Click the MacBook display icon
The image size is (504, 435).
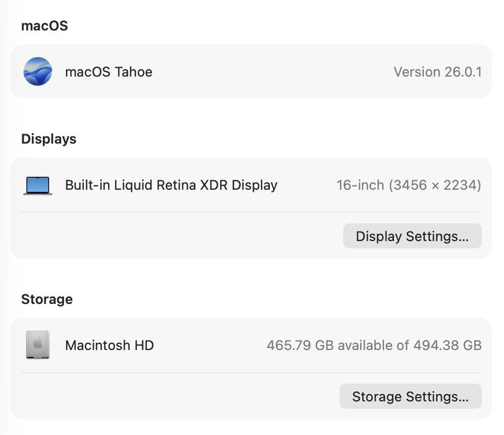click(37, 185)
